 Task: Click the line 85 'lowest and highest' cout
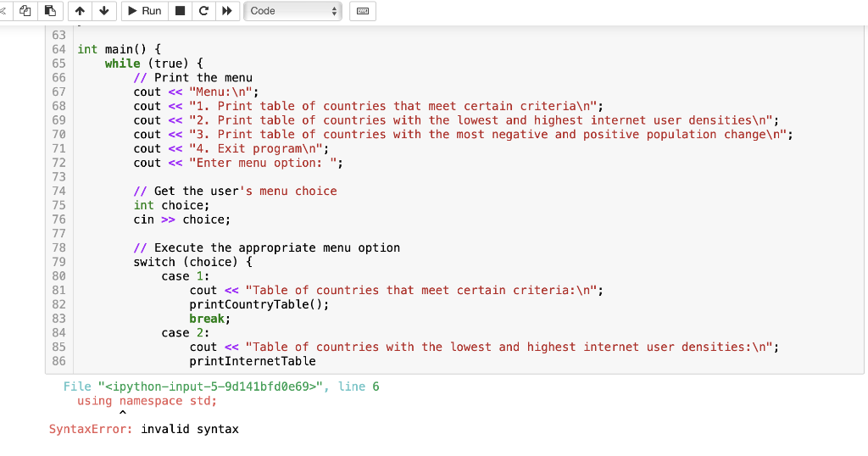point(484,347)
